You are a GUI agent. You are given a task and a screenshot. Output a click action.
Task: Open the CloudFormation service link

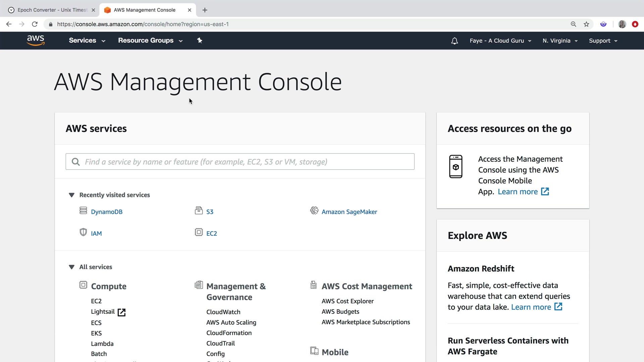[229, 333]
